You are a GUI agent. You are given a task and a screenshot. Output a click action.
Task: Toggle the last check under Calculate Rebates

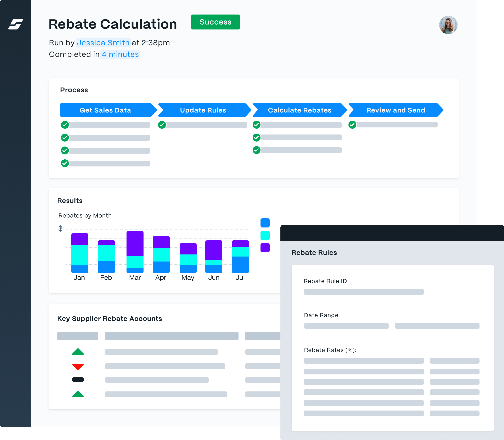click(256, 150)
